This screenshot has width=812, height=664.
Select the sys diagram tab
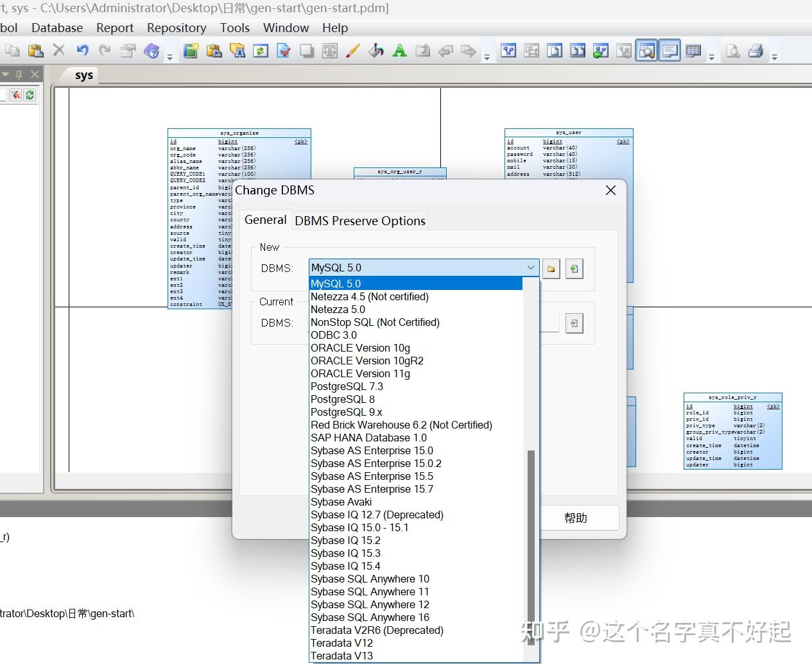click(83, 75)
